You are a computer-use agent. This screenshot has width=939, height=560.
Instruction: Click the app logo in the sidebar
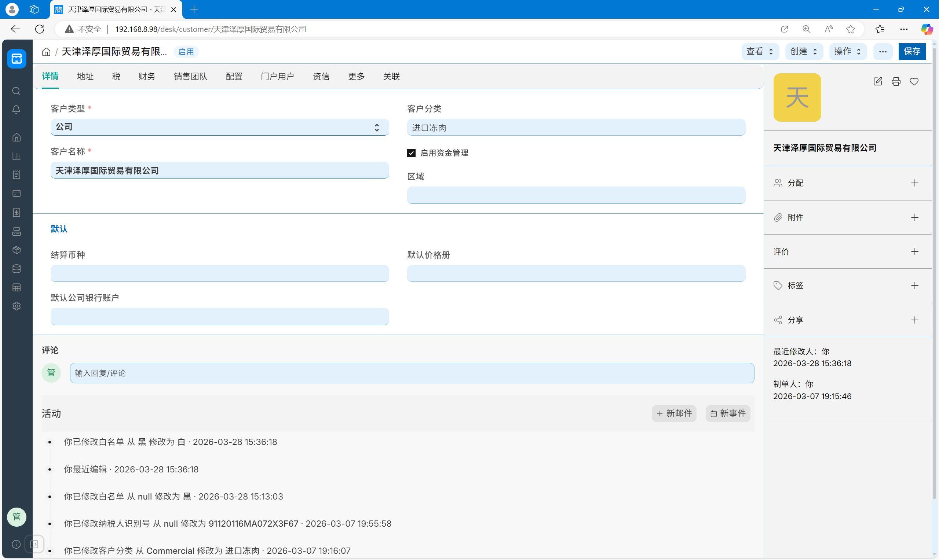click(x=17, y=59)
